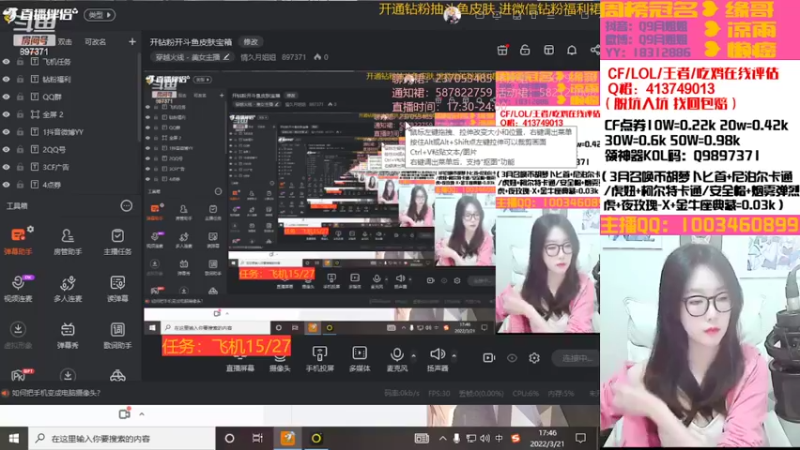The height and width of the screenshot is (450, 800).
Task: Open the 弹幕秀 tool
Action: click(67, 335)
